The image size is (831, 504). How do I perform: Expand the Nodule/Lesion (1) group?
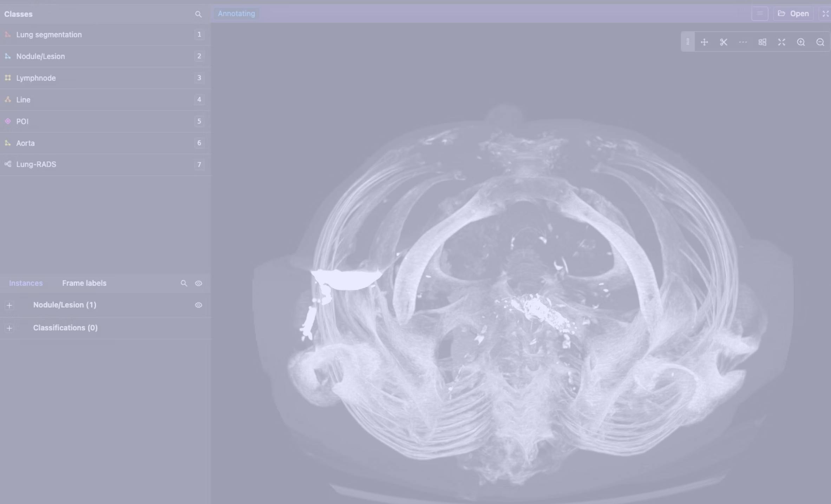click(9, 305)
